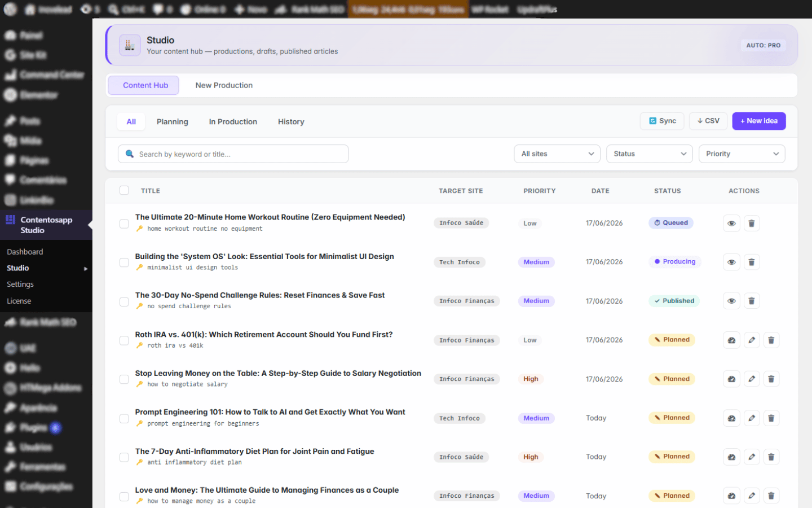Select the History filter tab
The height and width of the screenshot is (508, 812).
coord(291,122)
